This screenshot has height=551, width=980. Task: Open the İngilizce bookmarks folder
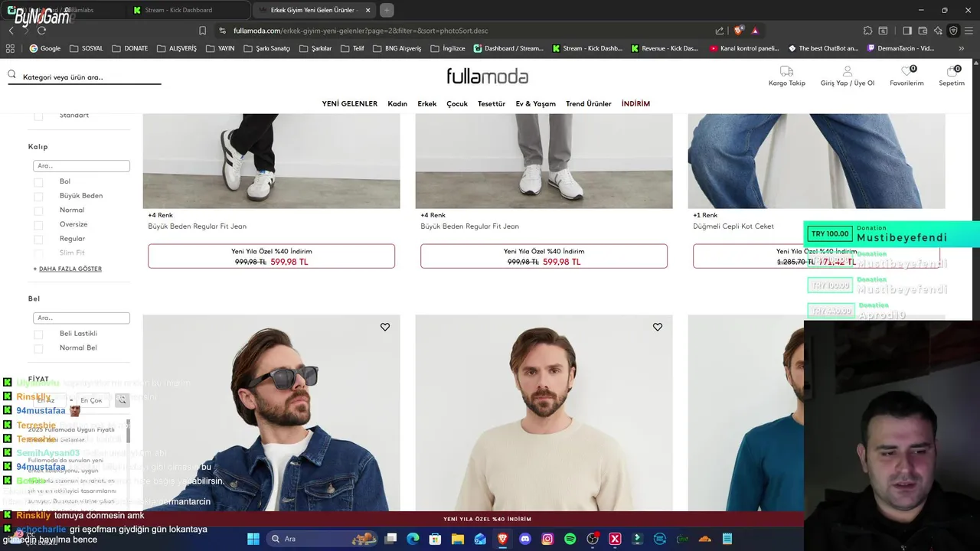click(447, 48)
